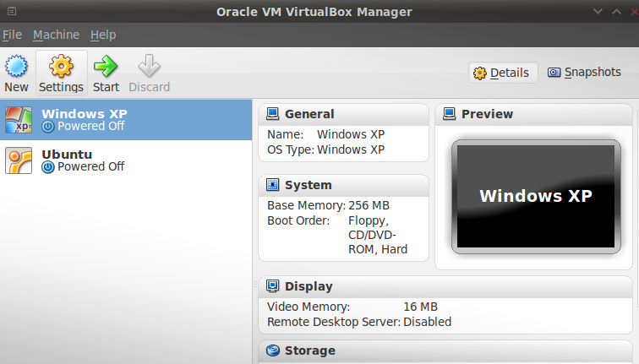Maximize the VirtualBox Manager window
The image size is (639, 364).
click(x=616, y=11)
